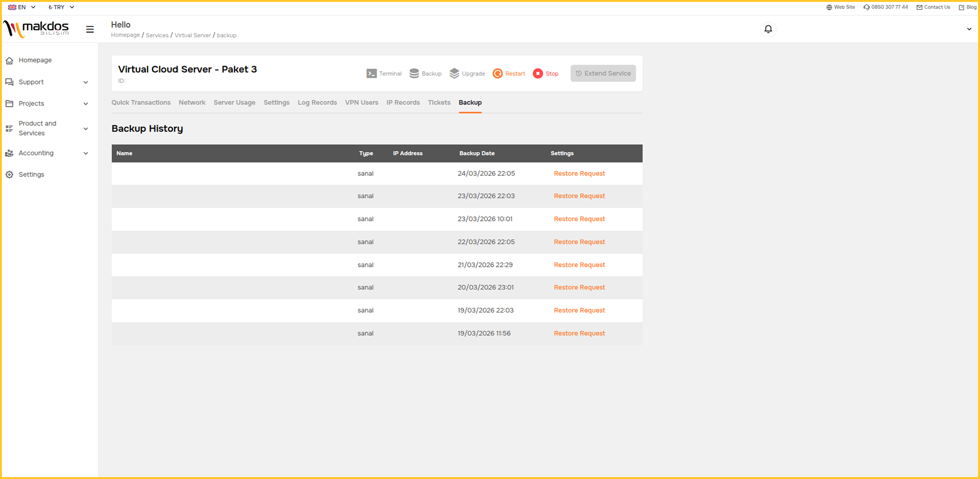Open the Contact Us link in the top bar
The width and height of the screenshot is (980, 479).
[x=933, y=7]
